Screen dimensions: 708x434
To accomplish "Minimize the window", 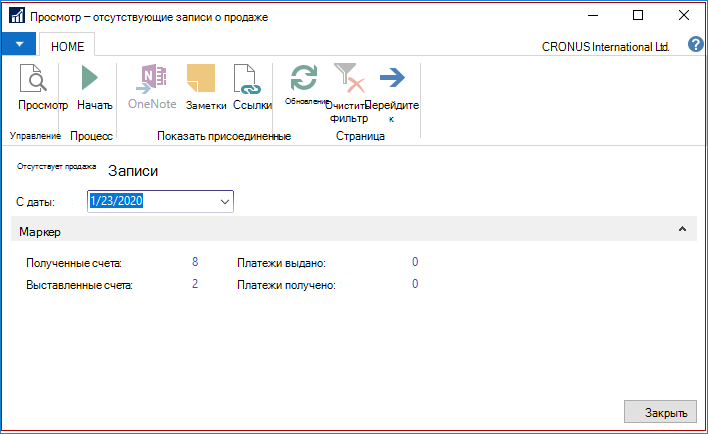I will [593, 16].
